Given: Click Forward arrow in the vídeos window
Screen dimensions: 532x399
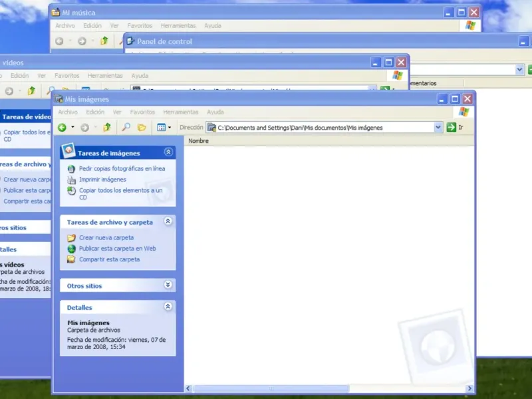Looking at the screenshot, I should pos(9,91).
